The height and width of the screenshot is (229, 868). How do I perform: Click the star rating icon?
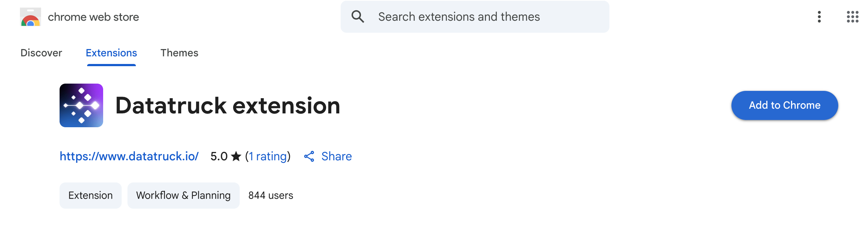point(235,156)
